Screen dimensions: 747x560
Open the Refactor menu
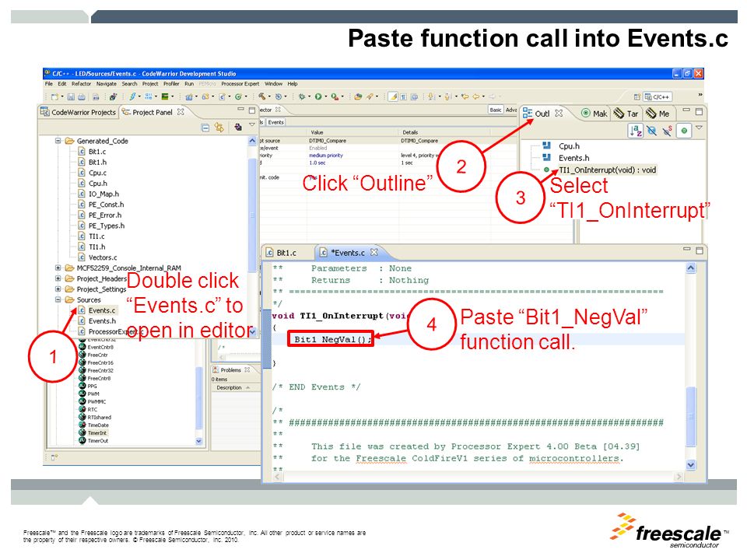(x=81, y=84)
